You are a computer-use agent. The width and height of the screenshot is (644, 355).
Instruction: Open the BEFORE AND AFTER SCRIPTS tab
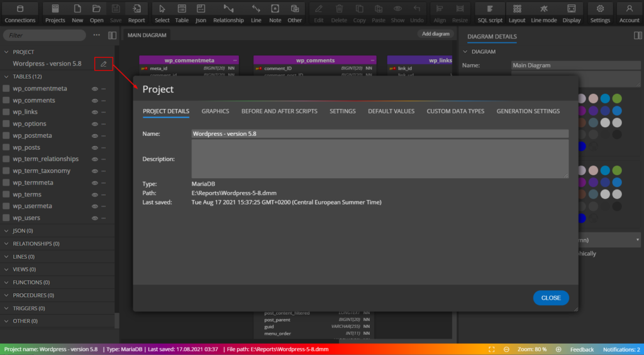pyautogui.click(x=279, y=111)
